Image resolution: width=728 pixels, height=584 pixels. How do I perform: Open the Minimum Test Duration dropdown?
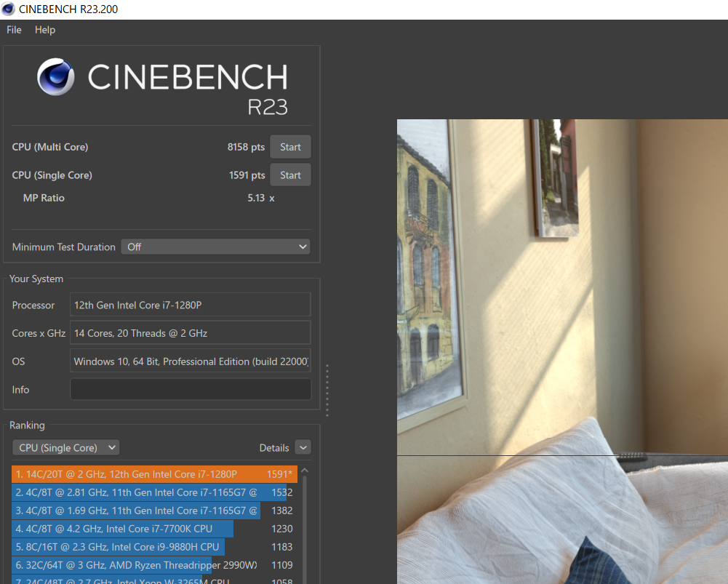[215, 247]
